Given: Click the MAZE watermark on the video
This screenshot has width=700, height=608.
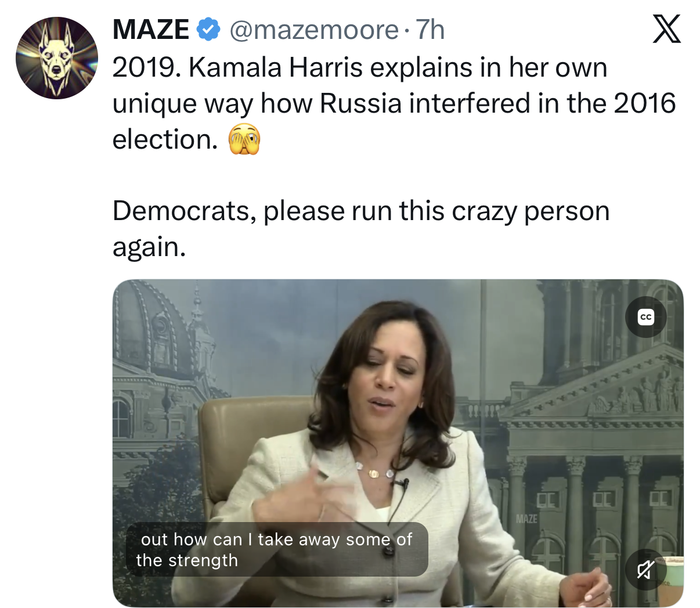Looking at the screenshot, I should point(526,519).
